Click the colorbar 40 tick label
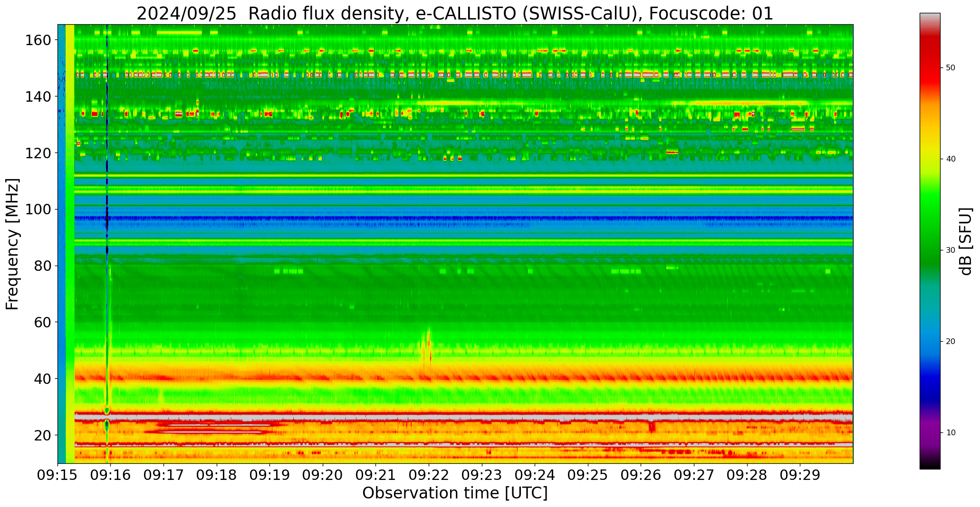 click(x=951, y=159)
